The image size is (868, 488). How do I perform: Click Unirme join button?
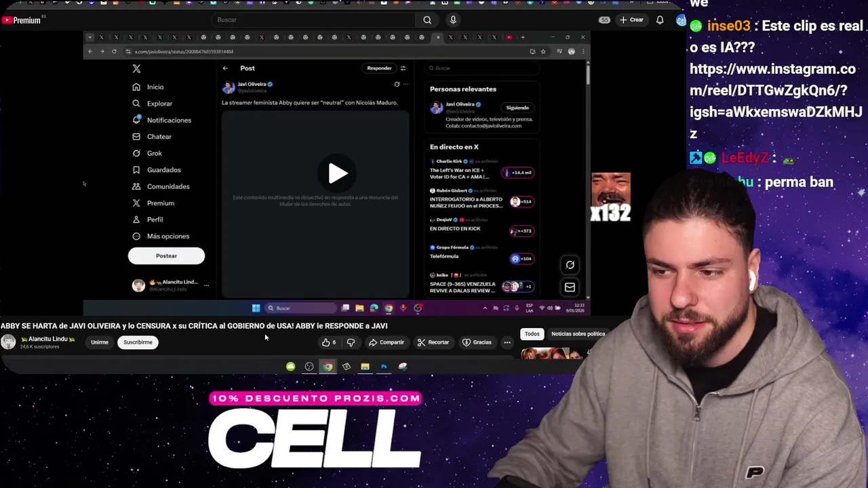coord(100,342)
